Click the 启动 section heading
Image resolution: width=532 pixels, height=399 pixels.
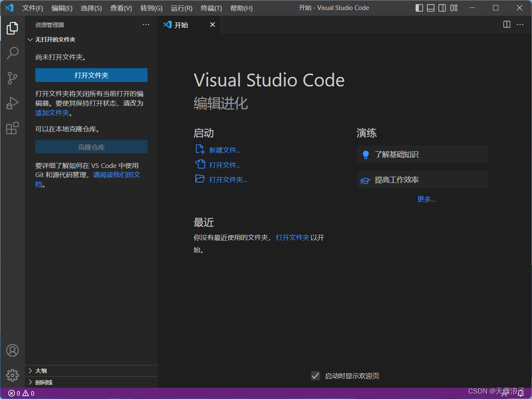tap(204, 133)
